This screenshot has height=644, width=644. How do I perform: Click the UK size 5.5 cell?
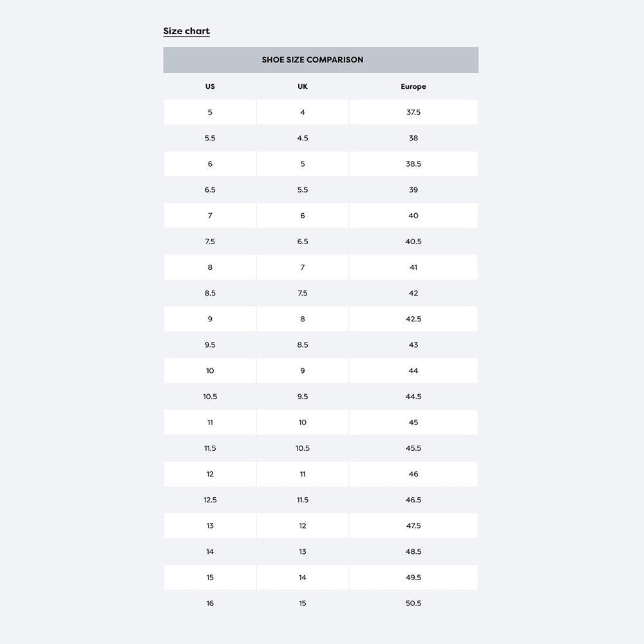303,190
